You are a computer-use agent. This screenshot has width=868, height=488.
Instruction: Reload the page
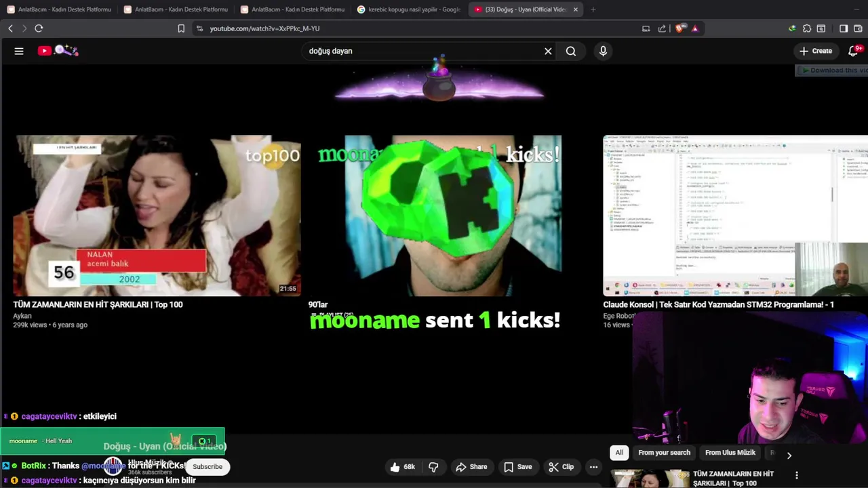pos(39,28)
